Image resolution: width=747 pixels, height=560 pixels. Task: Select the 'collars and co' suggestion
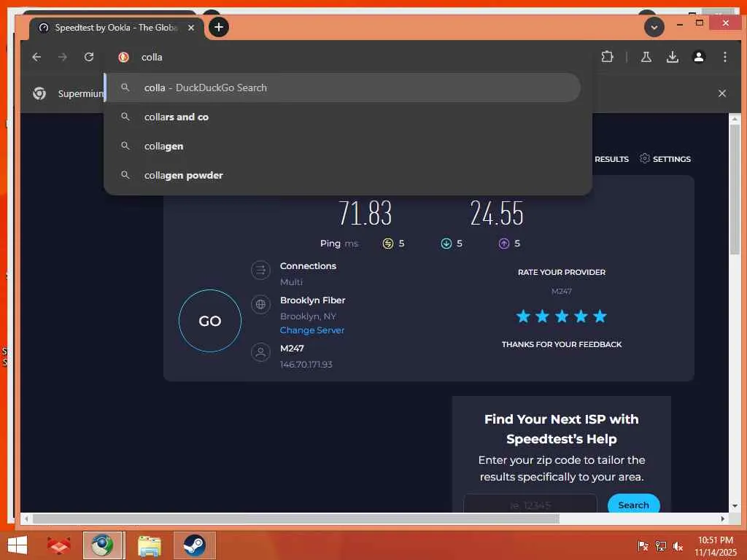pyautogui.click(x=343, y=117)
